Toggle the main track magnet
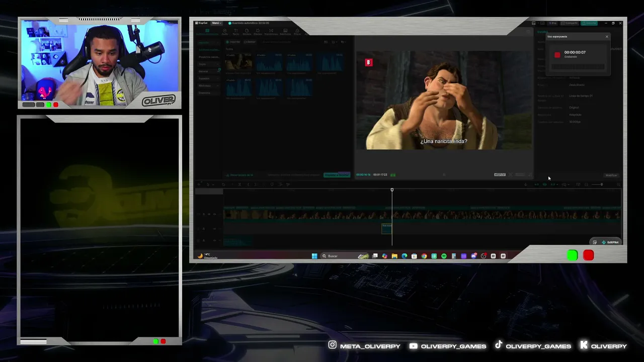 [536, 185]
